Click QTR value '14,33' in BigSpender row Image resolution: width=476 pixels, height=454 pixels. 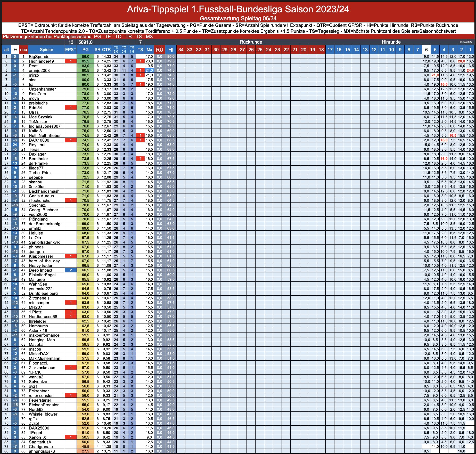click(x=106, y=56)
